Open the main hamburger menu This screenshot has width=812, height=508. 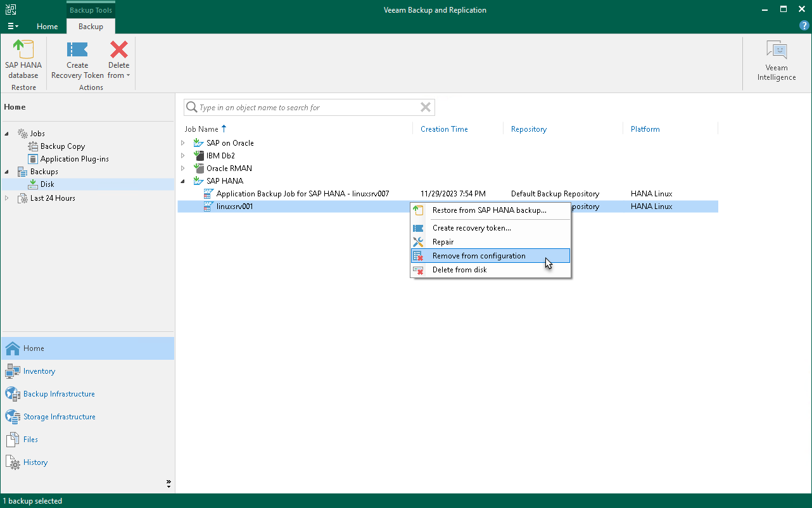point(13,26)
